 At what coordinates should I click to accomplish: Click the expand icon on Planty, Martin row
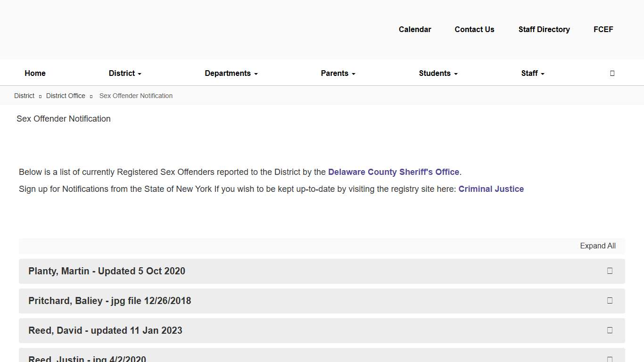click(x=610, y=271)
